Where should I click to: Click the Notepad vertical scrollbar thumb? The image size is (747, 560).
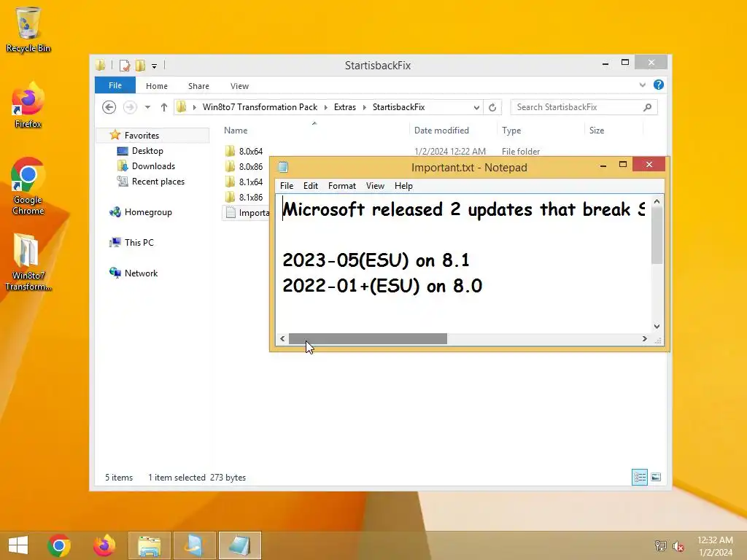coord(657,236)
